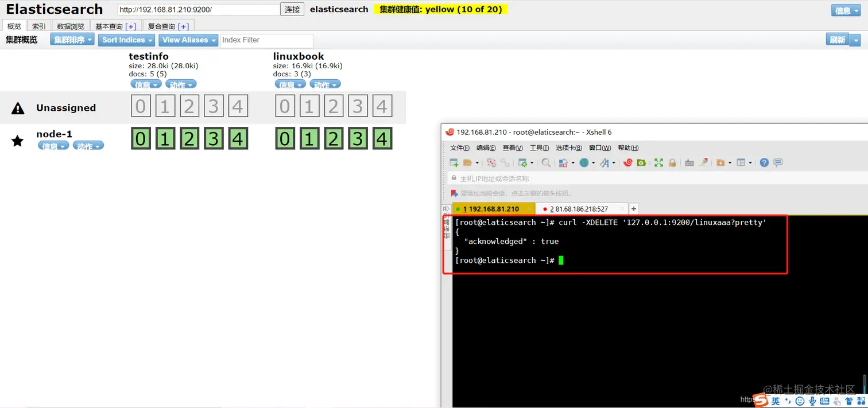
Task: Click the speech bubble feedback icon in Xshell
Action: pos(778,163)
